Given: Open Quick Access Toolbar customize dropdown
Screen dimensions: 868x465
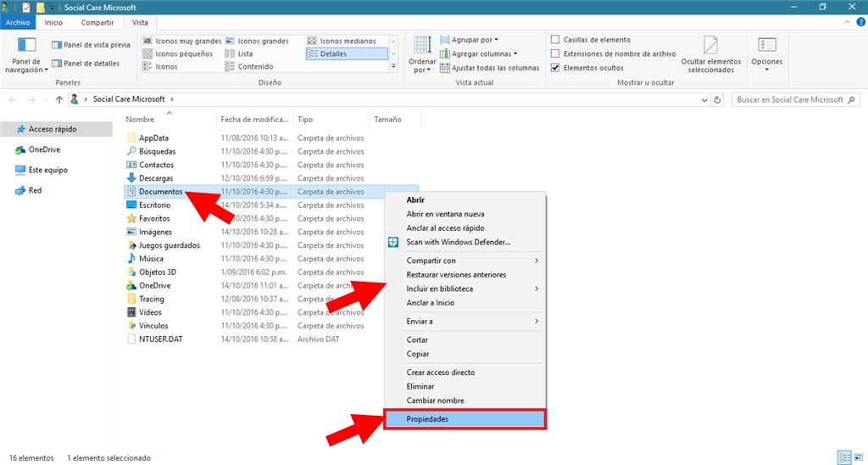Looking at the screenshot, I should (52, 8).
